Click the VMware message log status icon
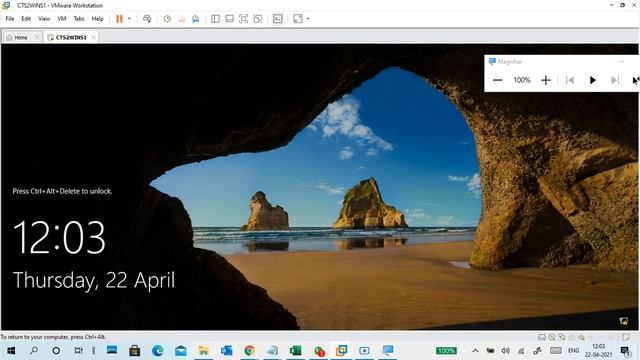 coord(625,337)
